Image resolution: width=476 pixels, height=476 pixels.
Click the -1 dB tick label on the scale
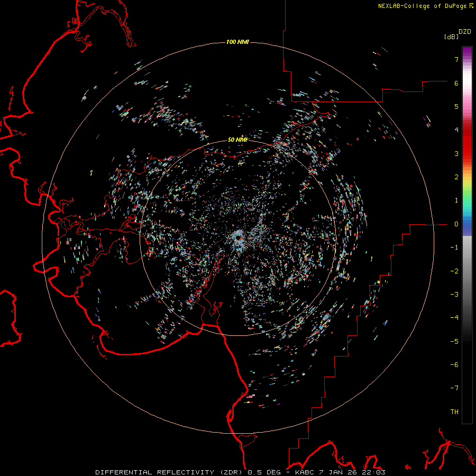point(454,248)
